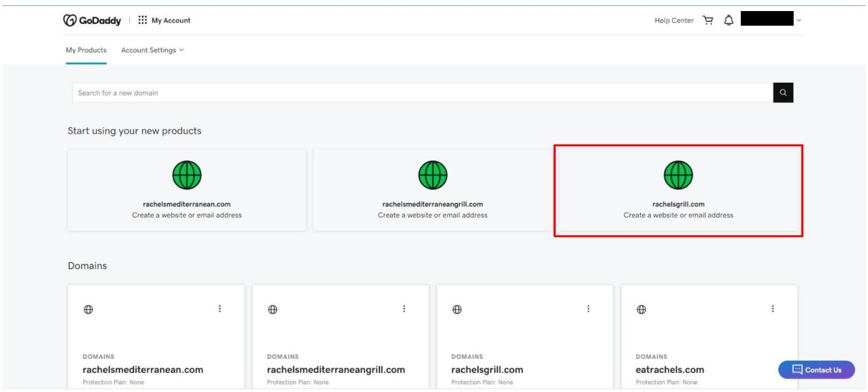This screenshot has width=868, height=392.
Task: Click globe icon on eatrachels.com domain card
Action: coord(641,309)
